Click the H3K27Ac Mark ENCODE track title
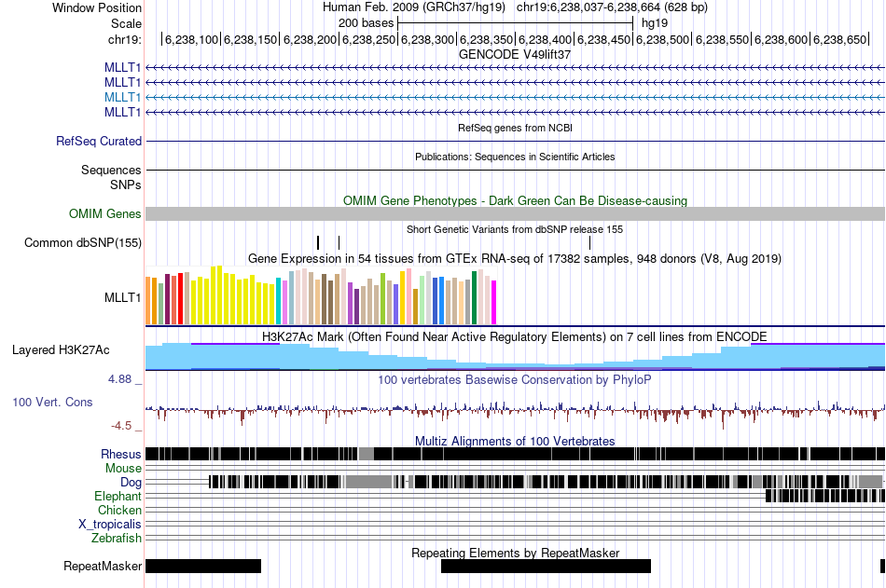This screenshot has width=886, height=588. coord(515,337)
